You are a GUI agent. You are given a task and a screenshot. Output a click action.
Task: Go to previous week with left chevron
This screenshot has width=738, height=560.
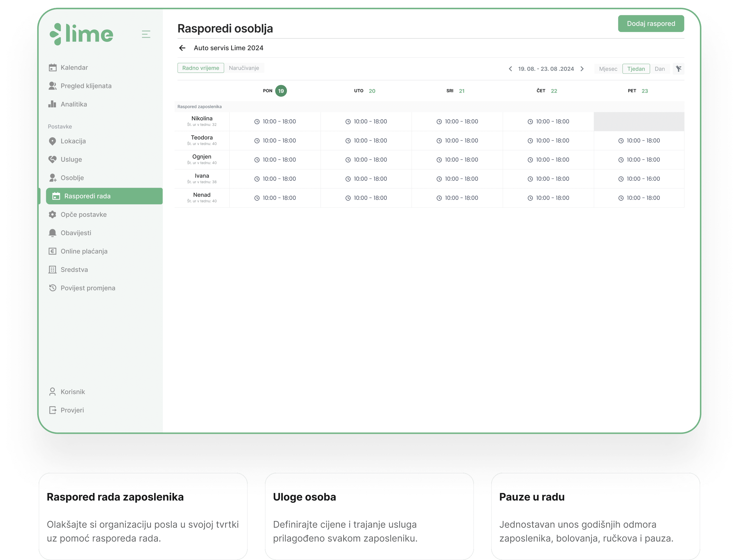(510, 69)
